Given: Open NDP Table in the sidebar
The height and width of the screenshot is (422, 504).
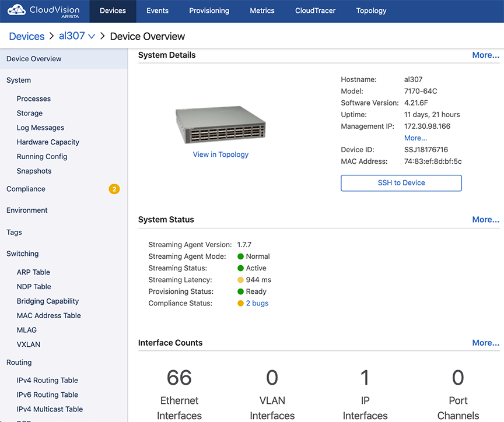Looking at the screenshot, I should (x=34, y=287).
